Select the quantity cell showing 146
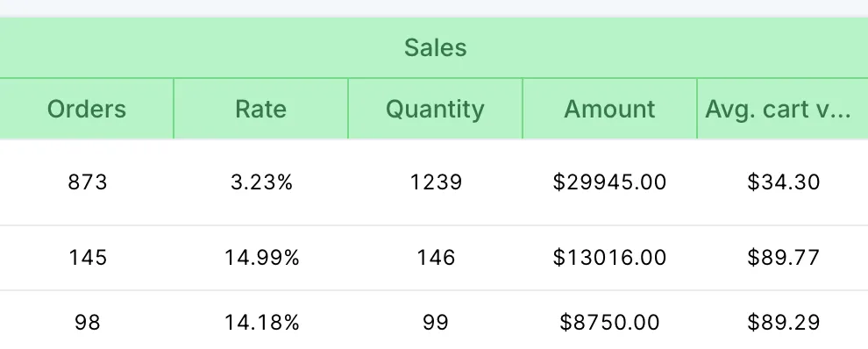Viewport: 868px width, 349px height. (435, 258)
